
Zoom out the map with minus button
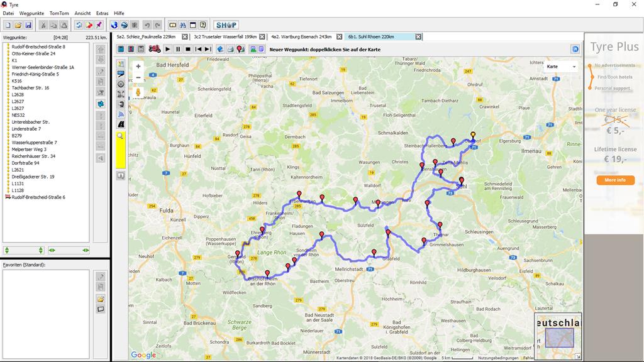(138, 77)
